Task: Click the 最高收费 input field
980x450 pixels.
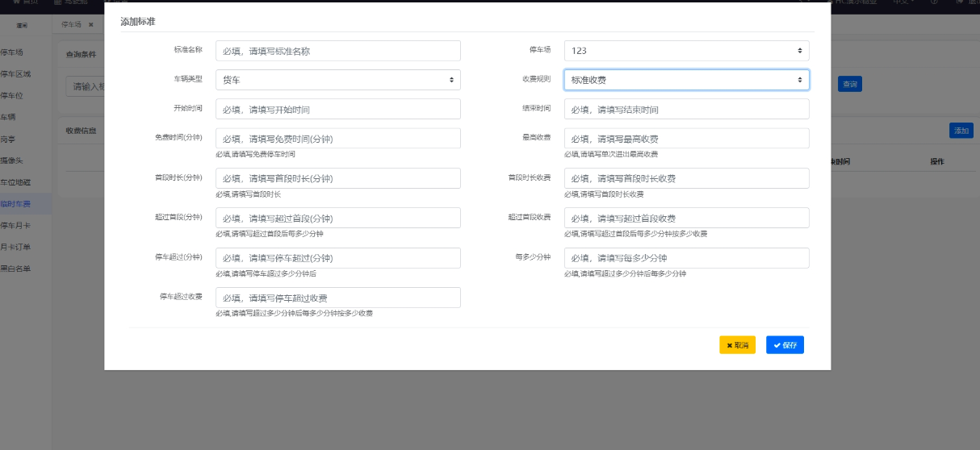Action: (686, 139)
